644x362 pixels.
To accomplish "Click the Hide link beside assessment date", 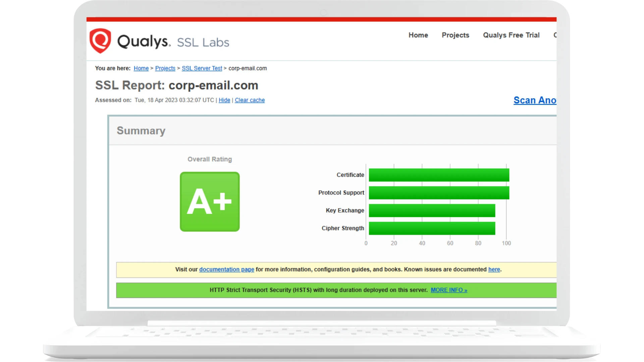I will pos(224,100).
